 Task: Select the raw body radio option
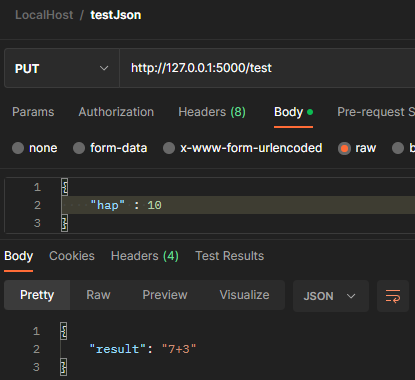click(x=344, y=148)
